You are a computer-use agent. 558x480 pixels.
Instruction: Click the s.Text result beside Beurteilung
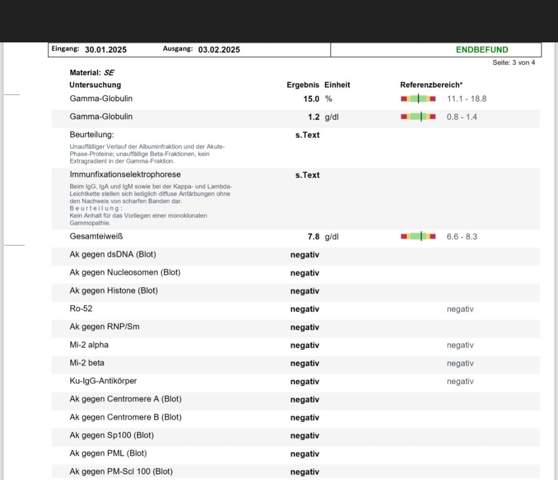pos(307,135)
